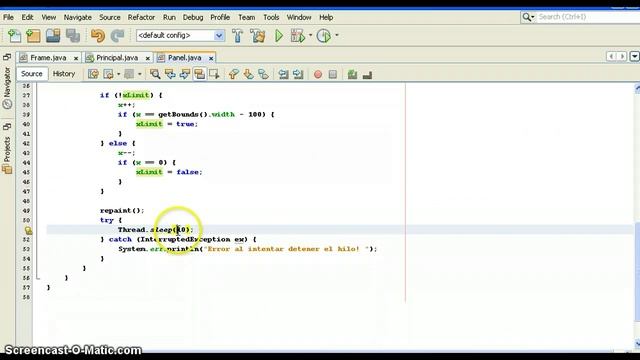640x360 pixels.
Task: Click the Save All icon
Action: pyautogui.click(x=73, y=36)
